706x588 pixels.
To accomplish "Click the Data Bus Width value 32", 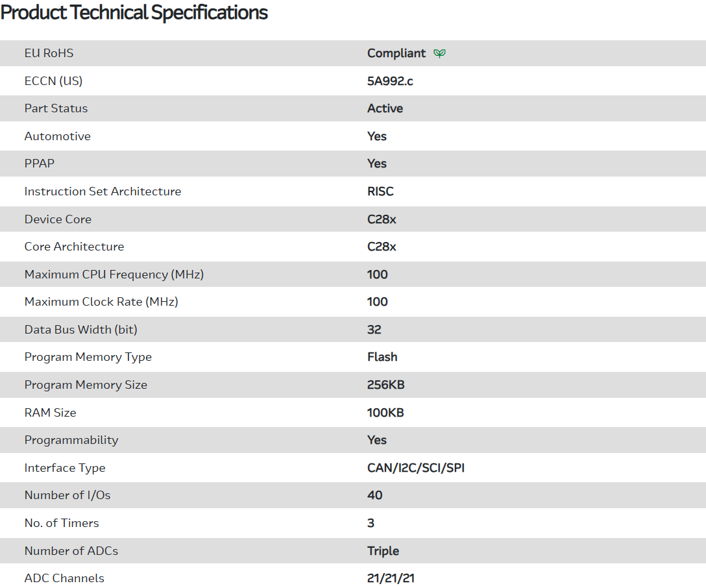I will click(x=374, y=330).
